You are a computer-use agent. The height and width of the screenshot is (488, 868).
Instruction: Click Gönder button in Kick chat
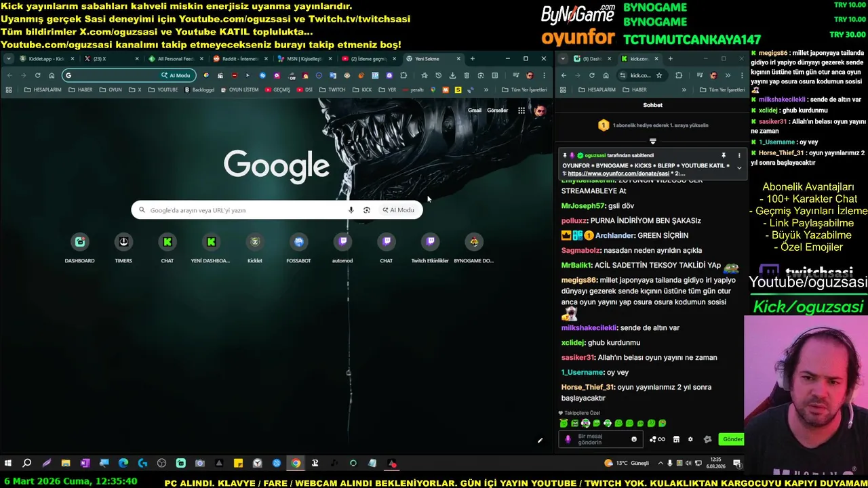point(732,439)
